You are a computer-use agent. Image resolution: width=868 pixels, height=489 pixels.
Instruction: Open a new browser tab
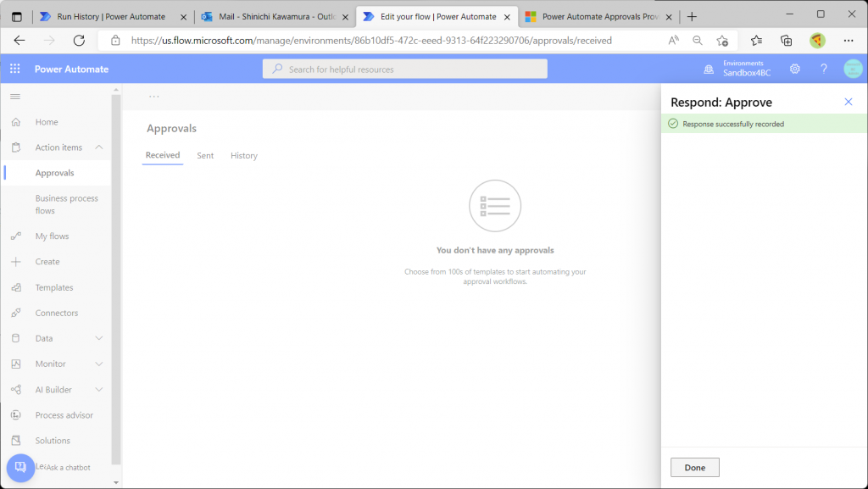[692, 17]
